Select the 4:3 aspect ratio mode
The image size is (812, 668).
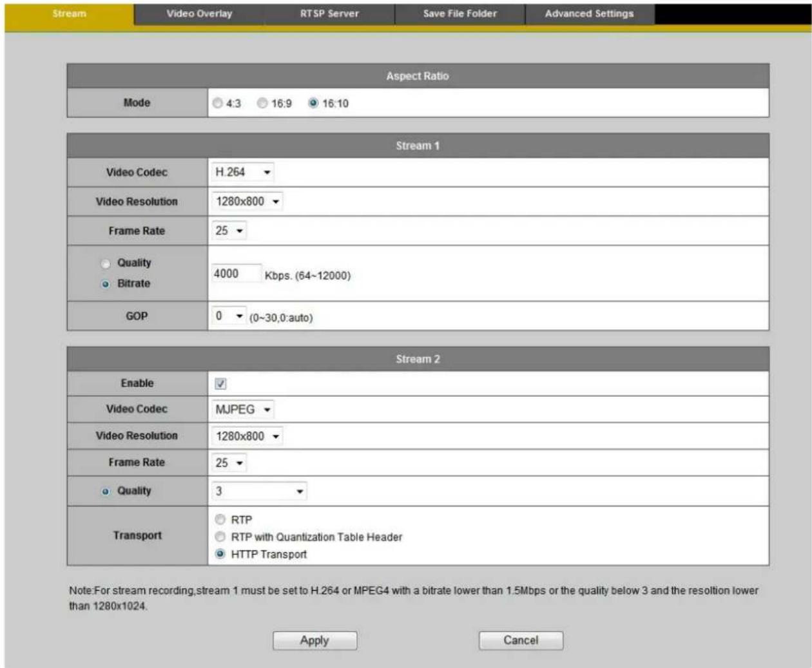click(x=218, y=103)
